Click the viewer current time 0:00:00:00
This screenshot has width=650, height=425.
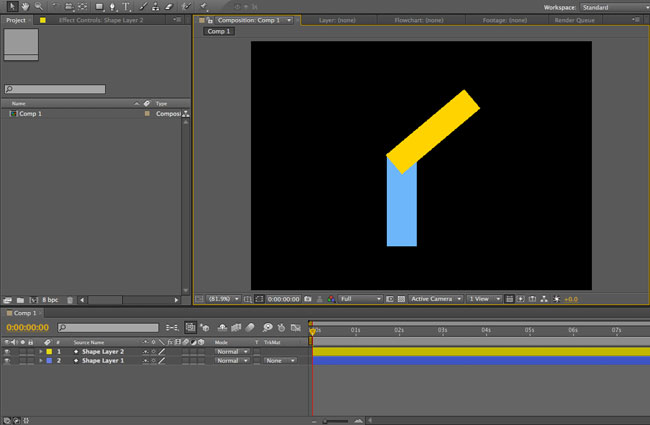tap(284, 299)
